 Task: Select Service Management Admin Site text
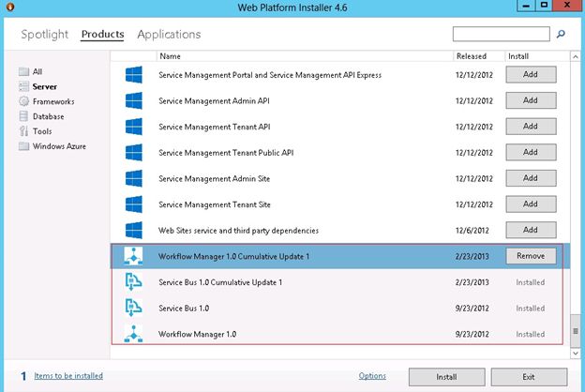[x=214, y=179]
